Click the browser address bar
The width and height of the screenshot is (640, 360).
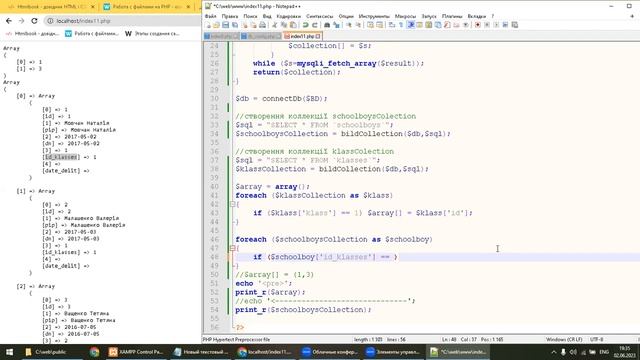[x=122, y=21]
